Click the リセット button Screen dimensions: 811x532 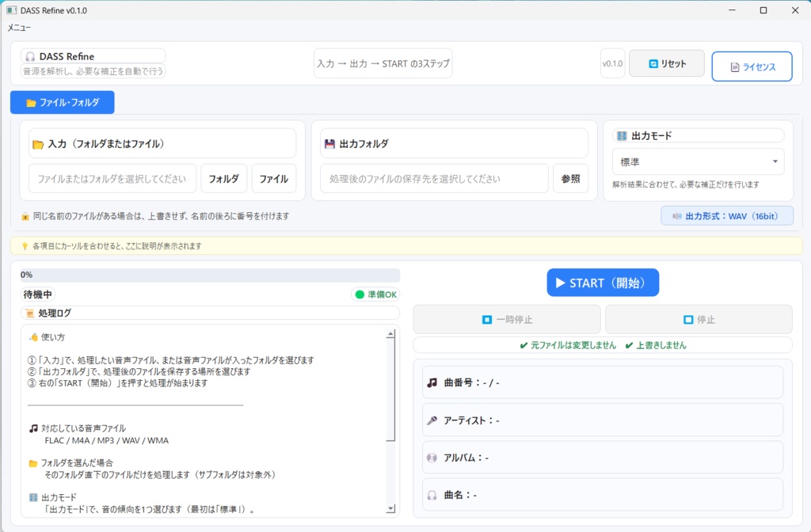click(667, 63)
